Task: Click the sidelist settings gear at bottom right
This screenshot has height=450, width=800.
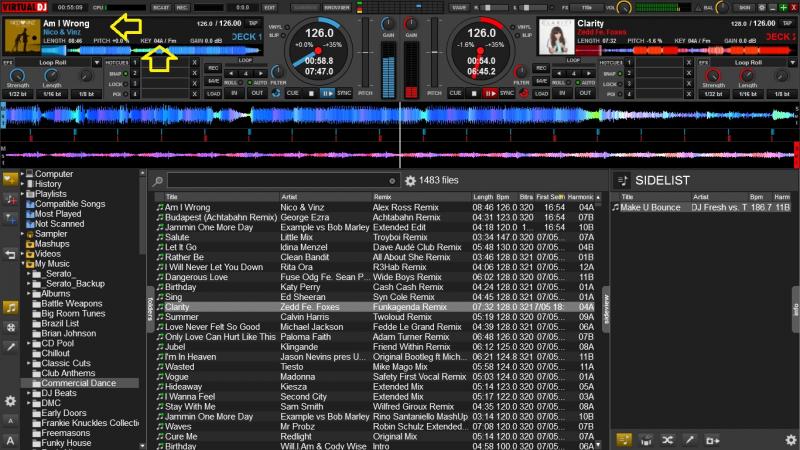Action: (x=791, y=440)
